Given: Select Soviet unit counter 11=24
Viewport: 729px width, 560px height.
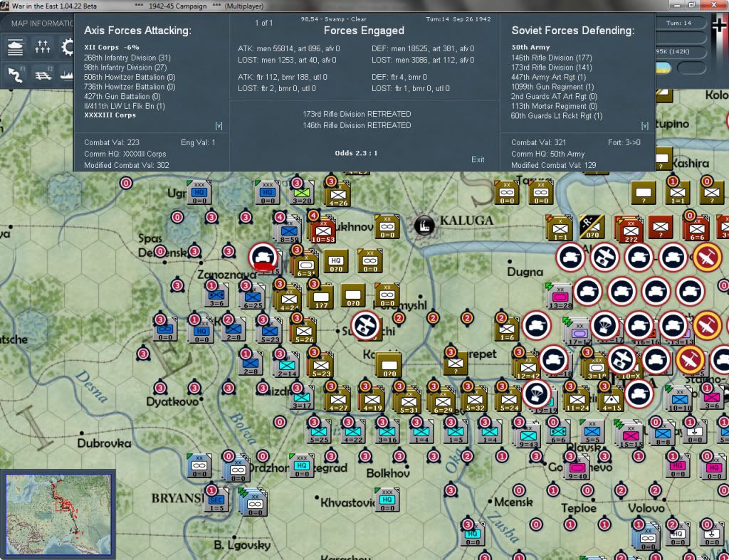Looking at the screenshot, I should pyautogui.click(x=577, y=399).
